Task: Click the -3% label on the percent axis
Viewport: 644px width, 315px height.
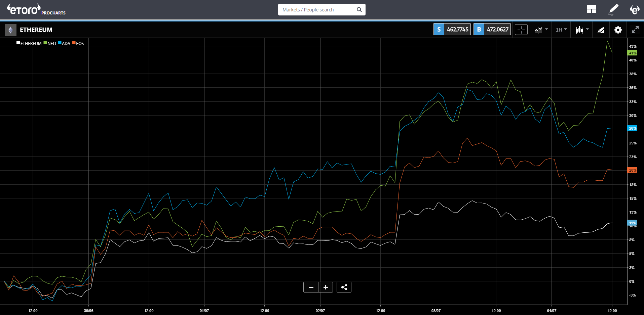Action: click(x=633, y=295)
